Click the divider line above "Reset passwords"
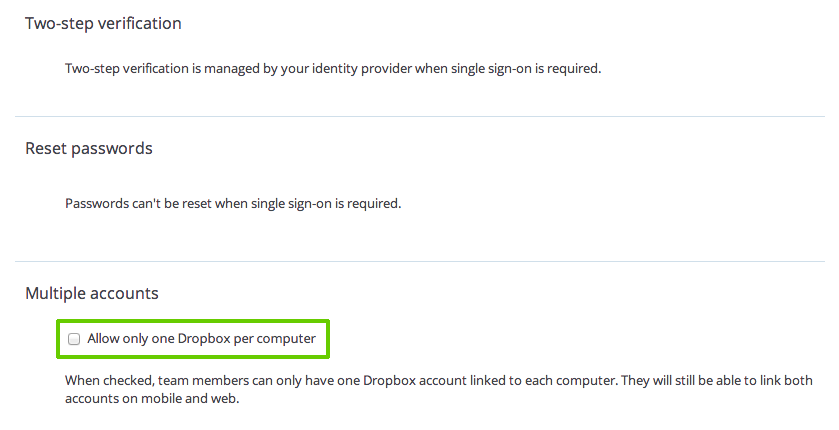The image size is (839, 430). pos(419,116)
